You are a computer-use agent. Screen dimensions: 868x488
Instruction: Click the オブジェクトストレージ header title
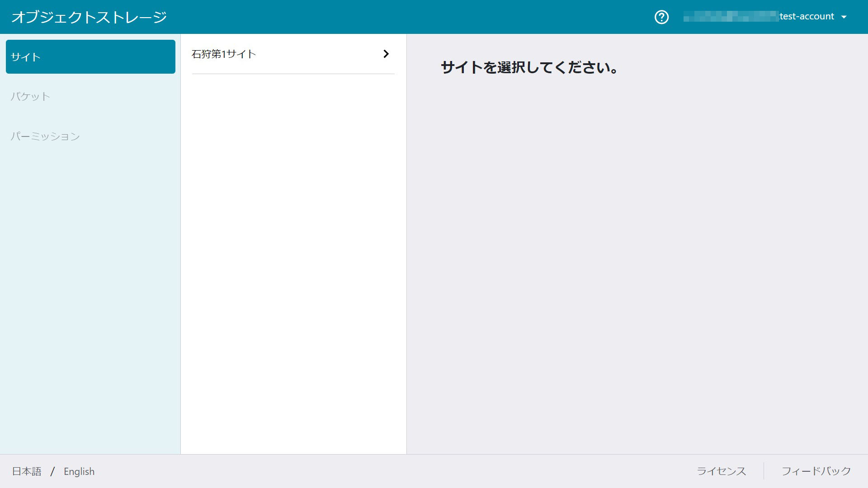click(89, 17)
